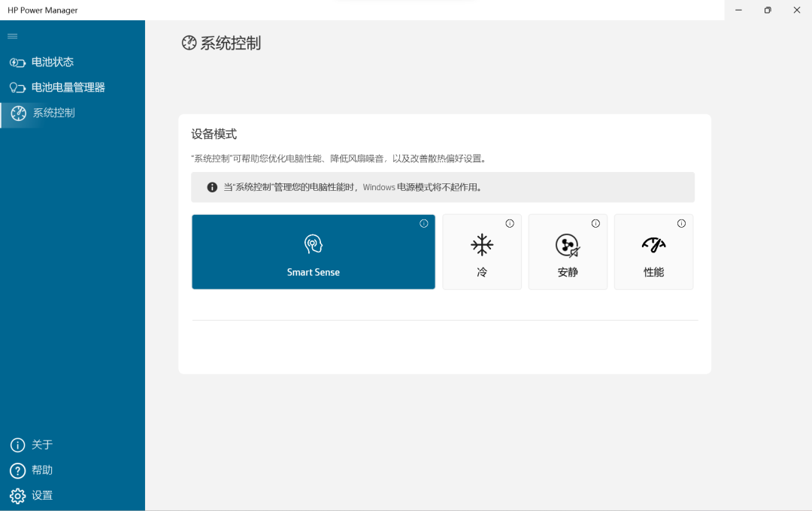Show info for Smart Sense mode
Viewport: 812px width, 511px height.
click(x=423, y=224)
